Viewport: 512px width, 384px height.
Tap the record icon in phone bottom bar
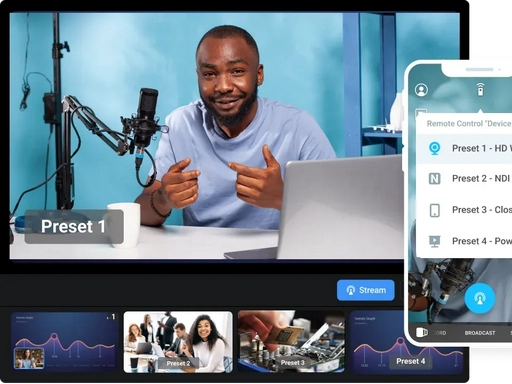(422, 332)
